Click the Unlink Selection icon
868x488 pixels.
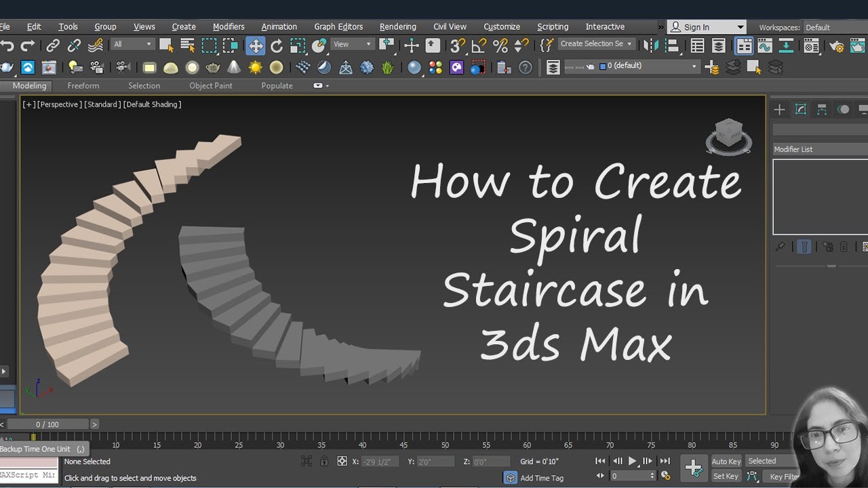(74, 46)
